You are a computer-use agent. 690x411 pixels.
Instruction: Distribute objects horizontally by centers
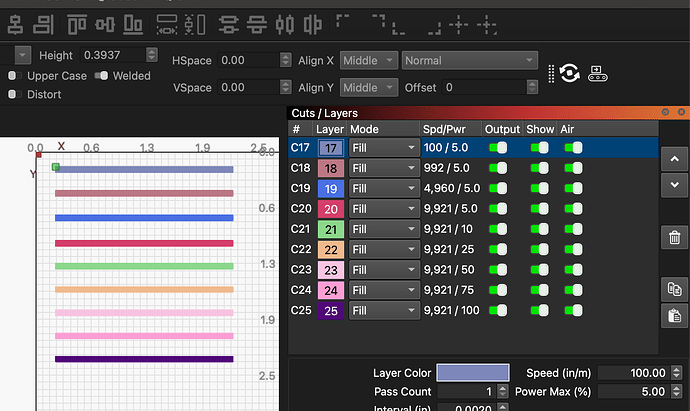[x=285, y=25]
